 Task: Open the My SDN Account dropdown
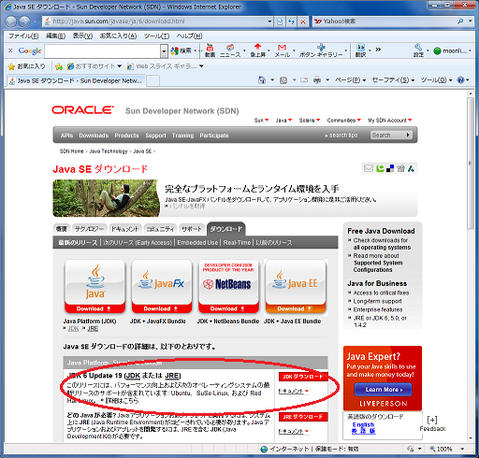[390, 120]
